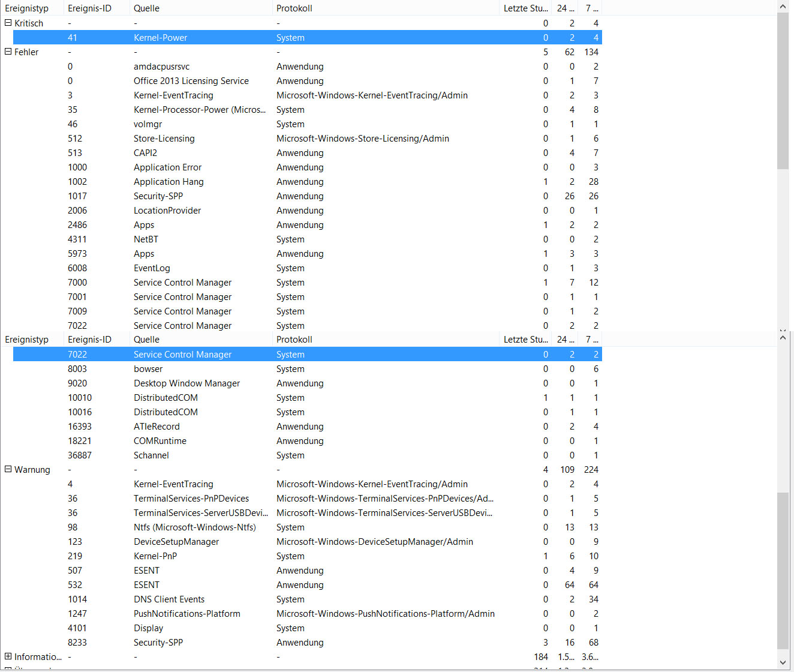794x672 pixels.
Task: Select PushNotifications-Platform 1247 row
Action: point(307,613)
